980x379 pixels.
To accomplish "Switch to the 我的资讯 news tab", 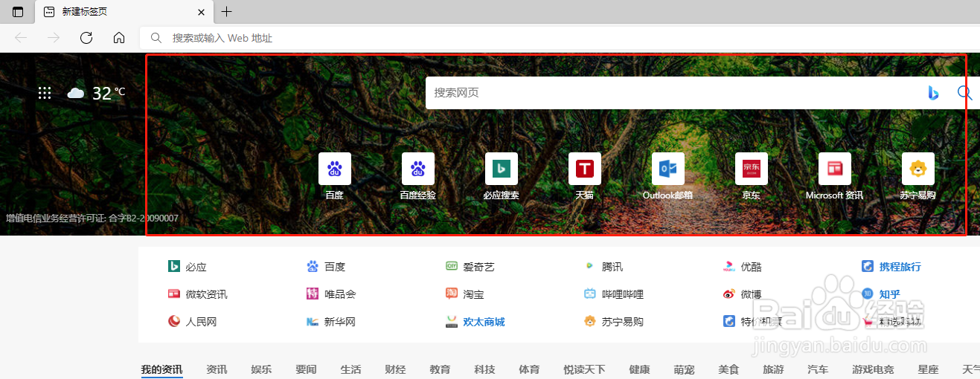I will [x=161, y=369].
